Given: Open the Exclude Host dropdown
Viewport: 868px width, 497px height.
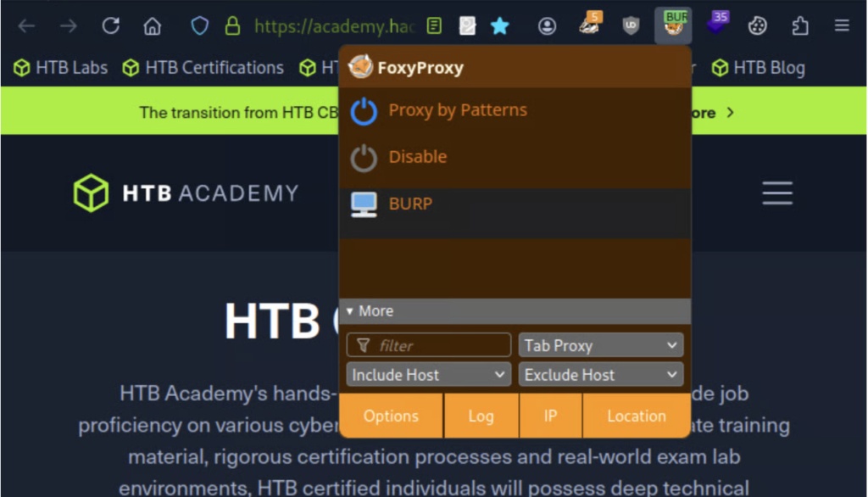Looking at the screenshot, I should click(x=600, y=375).
